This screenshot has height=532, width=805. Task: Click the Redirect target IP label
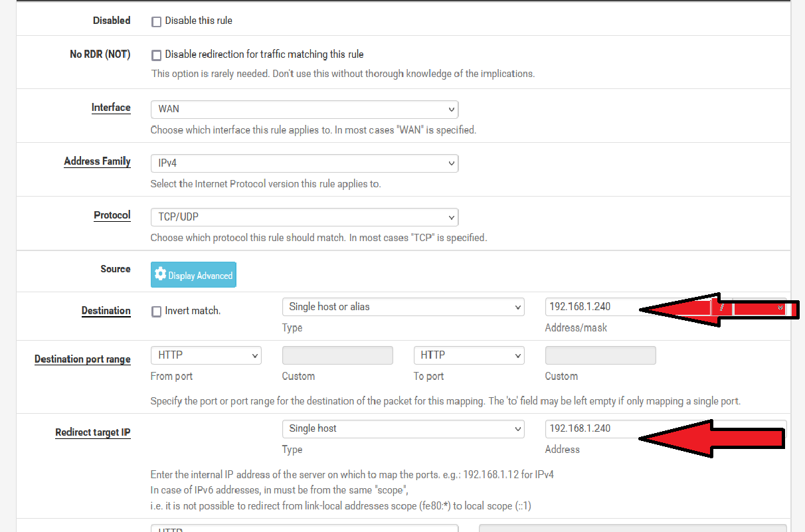point(92,432)
